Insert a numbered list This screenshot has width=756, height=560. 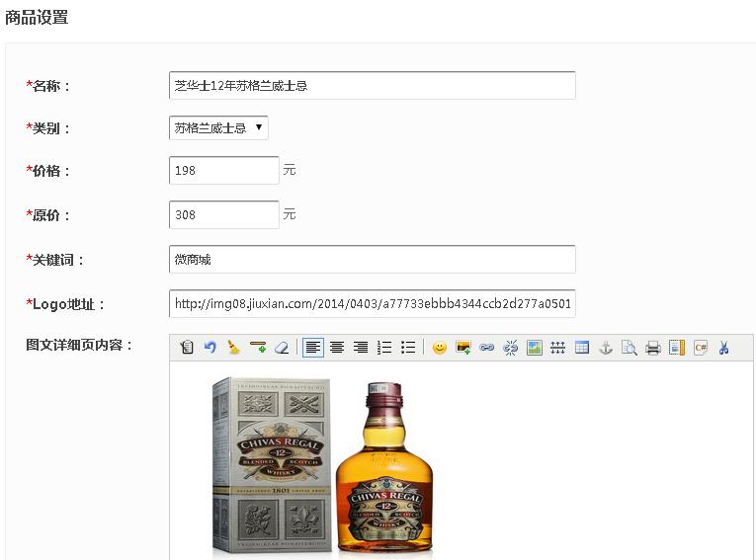[x=384, y=348]
